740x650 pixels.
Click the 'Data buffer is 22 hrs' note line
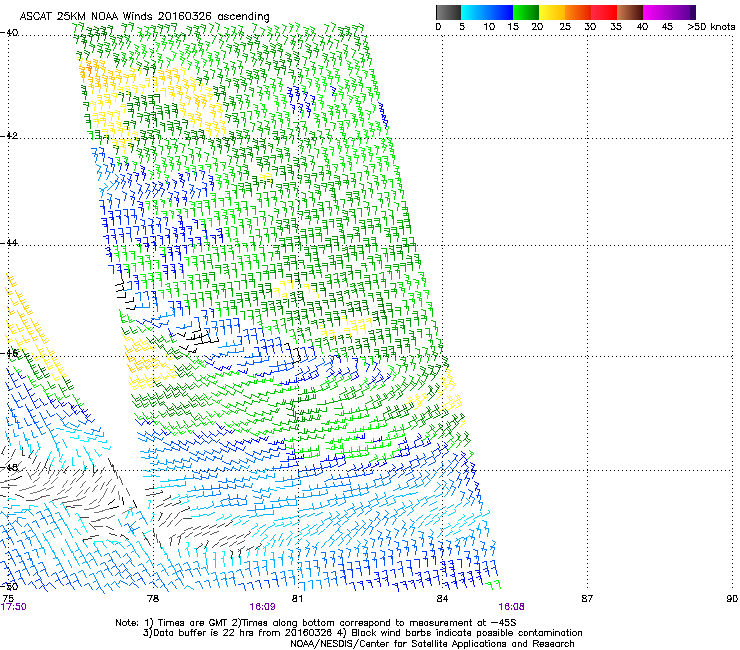pos(362,633)
